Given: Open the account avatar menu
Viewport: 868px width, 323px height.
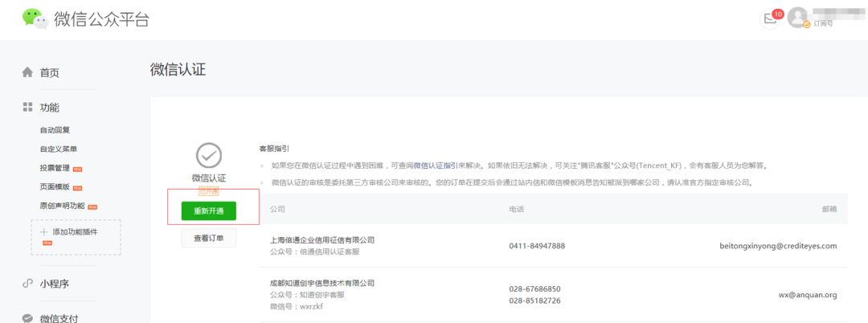Looking at the screenshot, I should click(798, 18).
